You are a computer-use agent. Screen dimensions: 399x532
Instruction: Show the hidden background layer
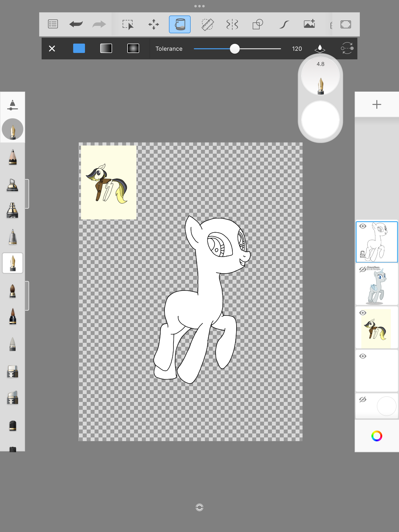(x=363, y=399)
